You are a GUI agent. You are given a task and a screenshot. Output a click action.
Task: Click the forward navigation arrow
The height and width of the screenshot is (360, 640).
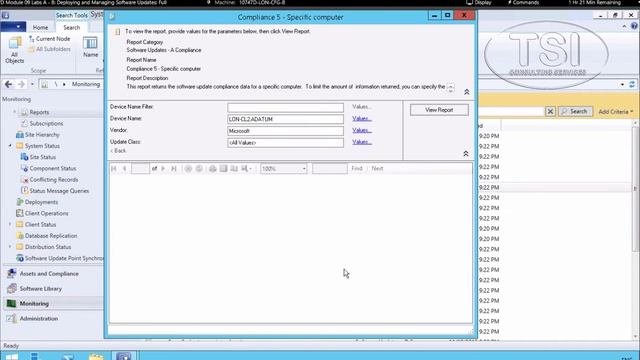pos(21,84)
